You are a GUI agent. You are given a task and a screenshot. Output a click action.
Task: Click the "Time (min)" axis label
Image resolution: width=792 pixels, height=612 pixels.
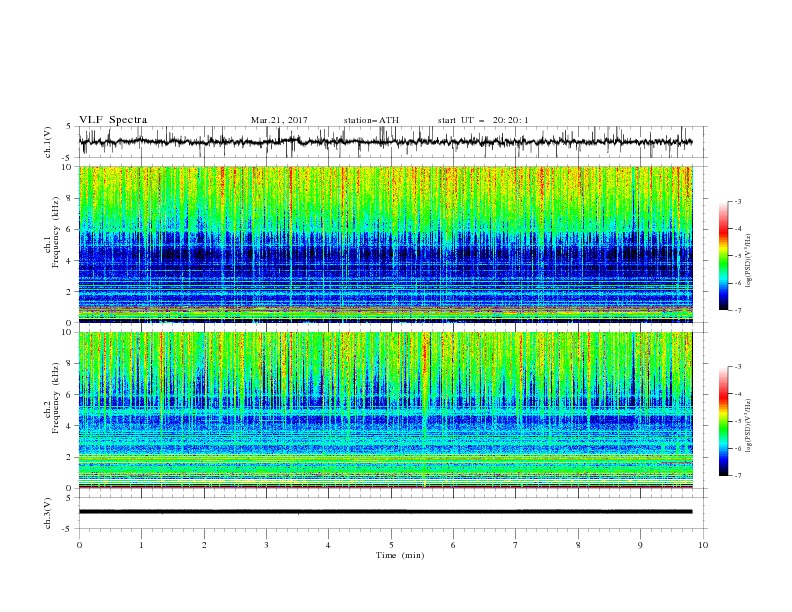400,555
